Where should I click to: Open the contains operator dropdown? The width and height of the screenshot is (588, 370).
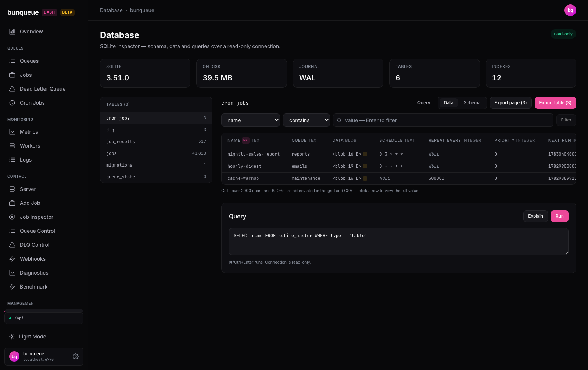tap(306, 120)
